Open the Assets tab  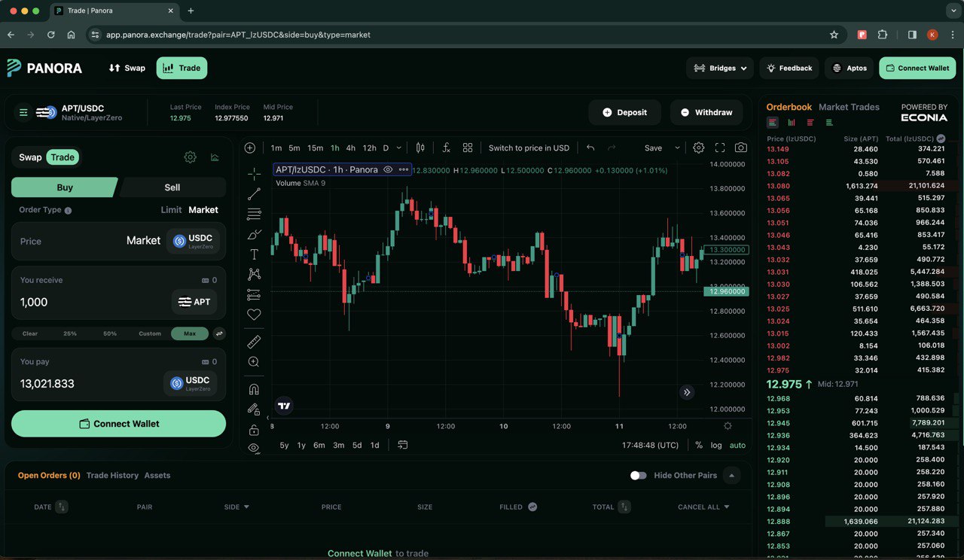157,476
